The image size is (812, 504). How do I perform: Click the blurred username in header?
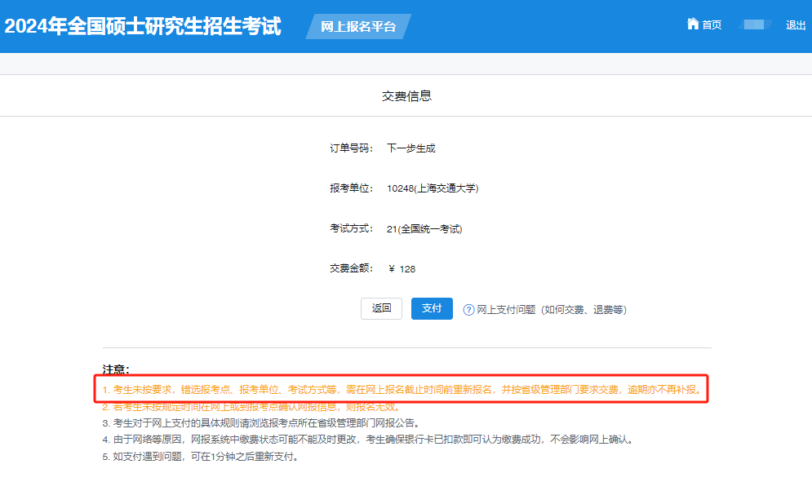[754, 25]
